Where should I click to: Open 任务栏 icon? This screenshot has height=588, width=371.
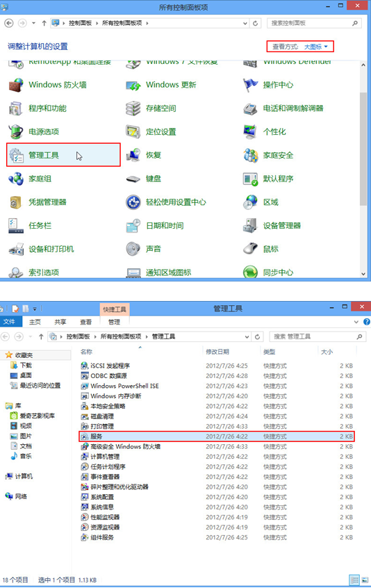(16, 226)
